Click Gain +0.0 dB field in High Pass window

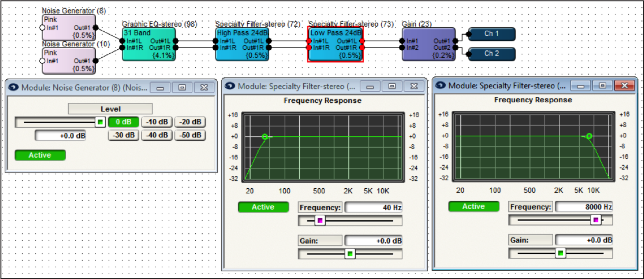[374, 241]
